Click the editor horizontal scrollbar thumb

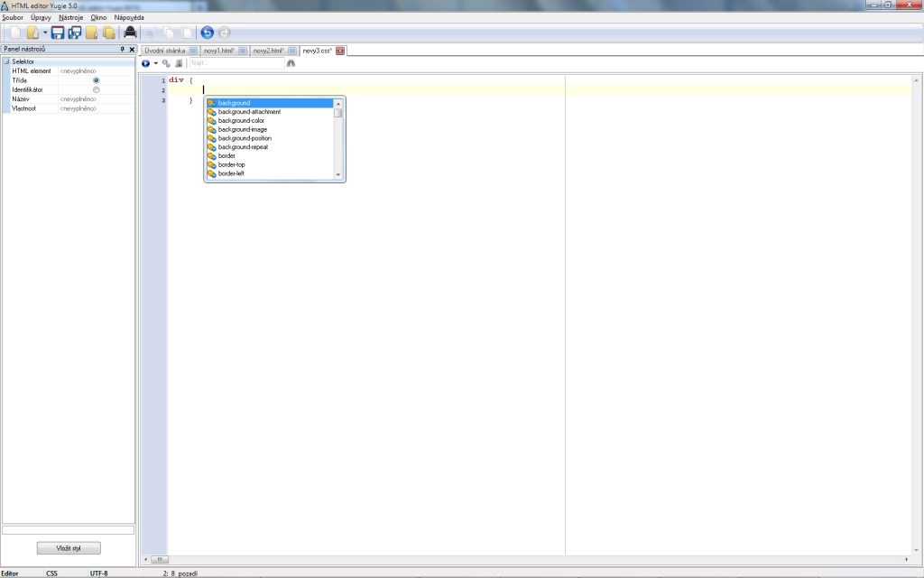click(160, 559)
